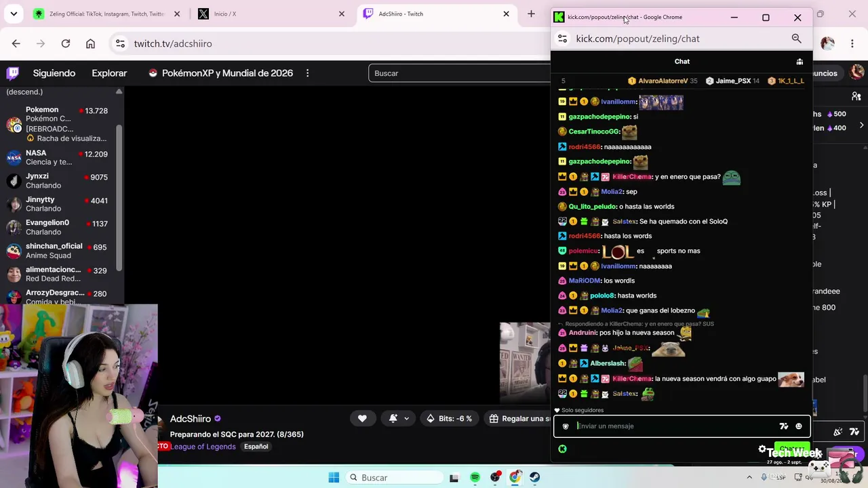This screenshot has width=868, height=488.
Task: Reload the Twitch page
Action: (x=66, y=43)
